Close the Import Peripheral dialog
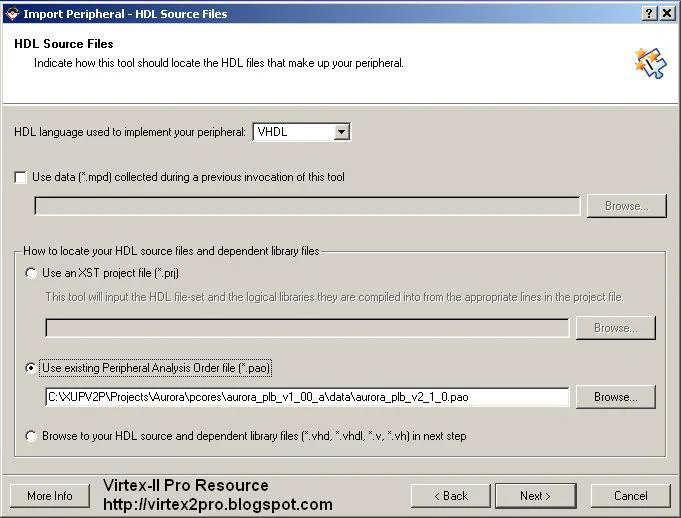 (x=667, y=13)
